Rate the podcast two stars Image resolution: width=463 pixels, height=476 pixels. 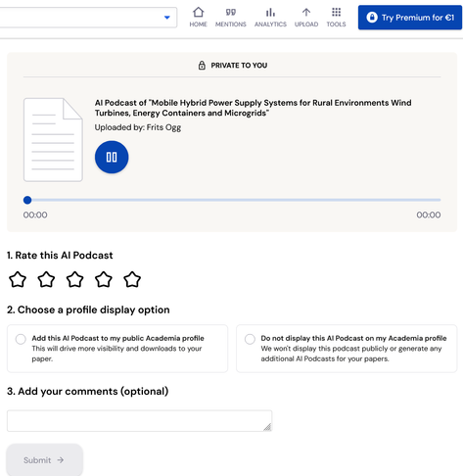pos(46,279)
